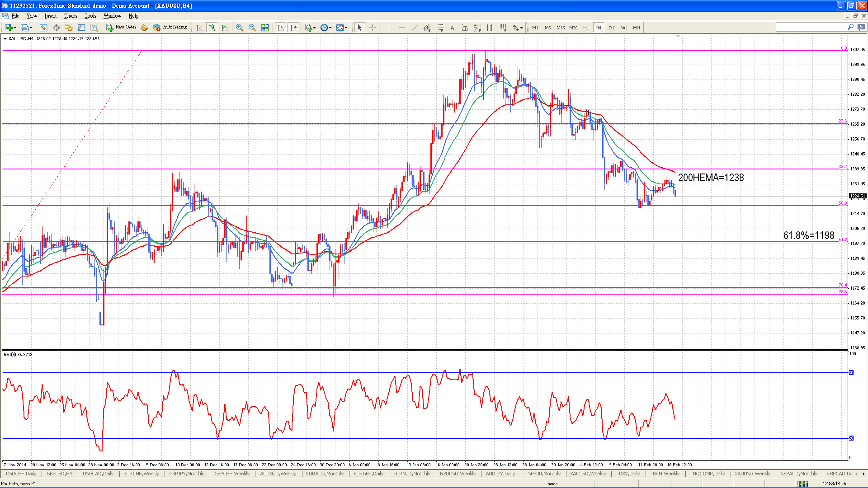Select the Fibonacci arcs tool
Viewport: 868px width, 488px height.
pyautogui.click(x=477, y=28)
